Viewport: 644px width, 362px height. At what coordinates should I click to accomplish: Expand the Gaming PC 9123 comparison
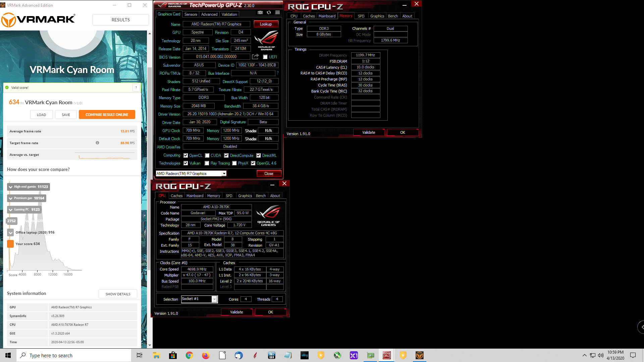pos(11,210)
